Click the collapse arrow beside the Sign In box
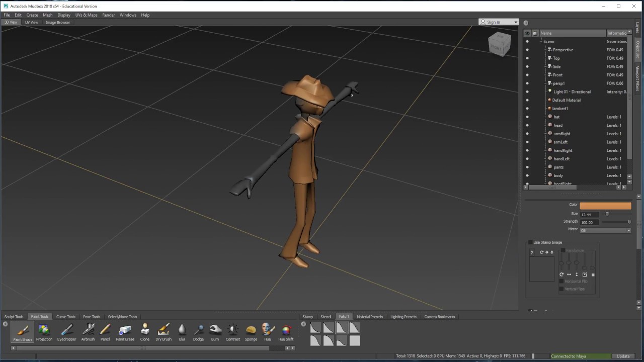 pos(526,23)
